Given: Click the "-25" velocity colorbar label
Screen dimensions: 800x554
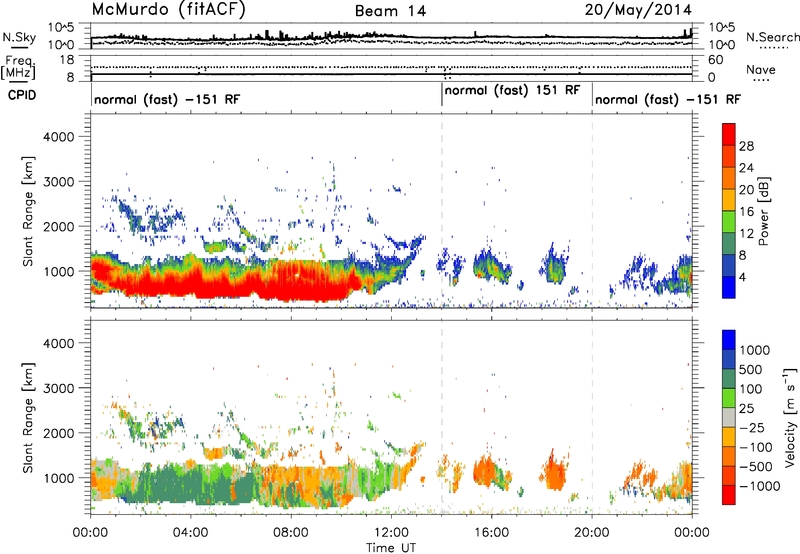Looking at the screenshot, I should point(752,428).
